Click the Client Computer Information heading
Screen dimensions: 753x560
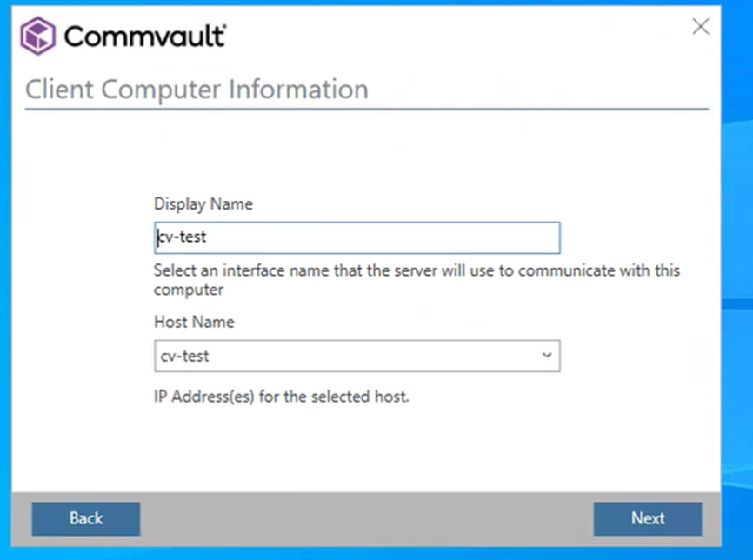[197, 90]
